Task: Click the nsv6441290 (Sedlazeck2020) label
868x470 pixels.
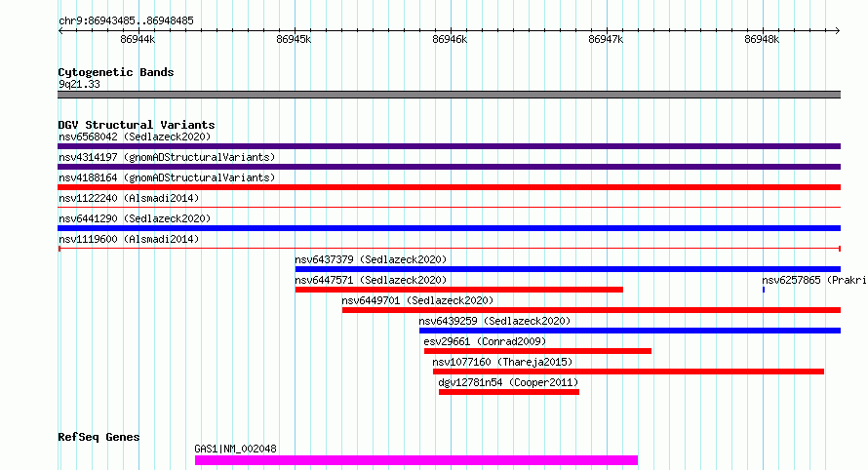Action: [x=135, y=218]
